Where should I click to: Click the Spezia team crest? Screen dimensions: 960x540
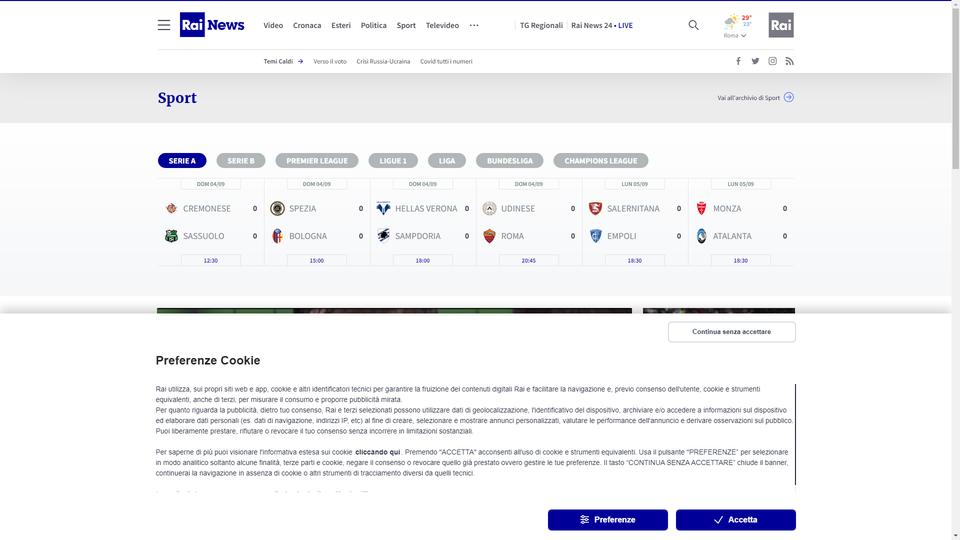click(277, 208)
